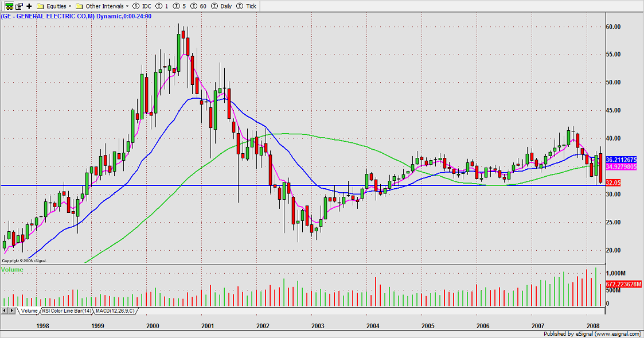Switch to the Daily interval
The height and width of the screenshot is (338, 644).
tap(221, 6)
